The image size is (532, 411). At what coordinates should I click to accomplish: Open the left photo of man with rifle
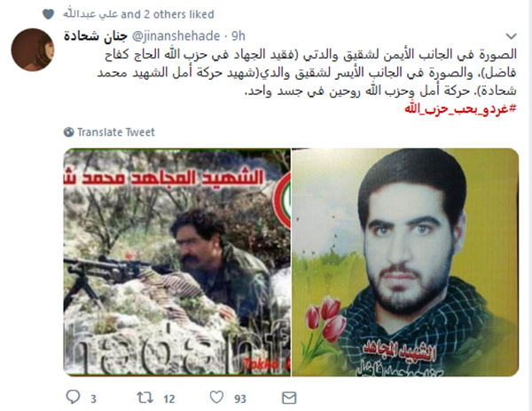[176, 262]
